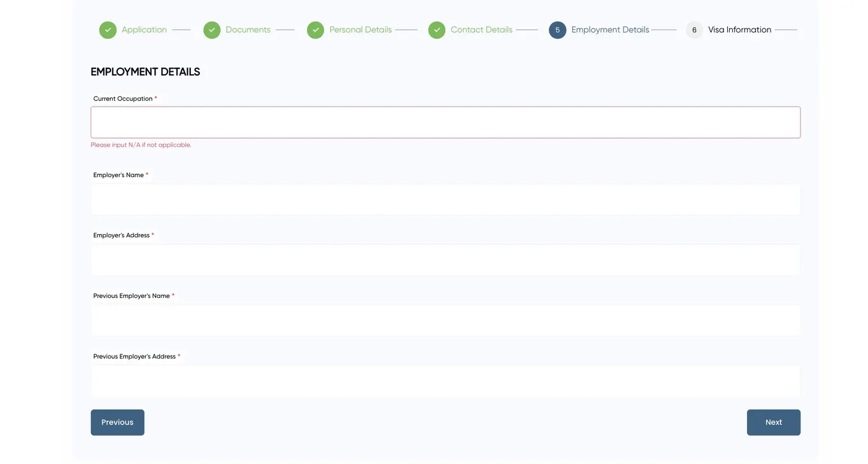Select the Employment Details step label
Image resolution: width=868 pixels, height=464 pixels.
point(610,30)
